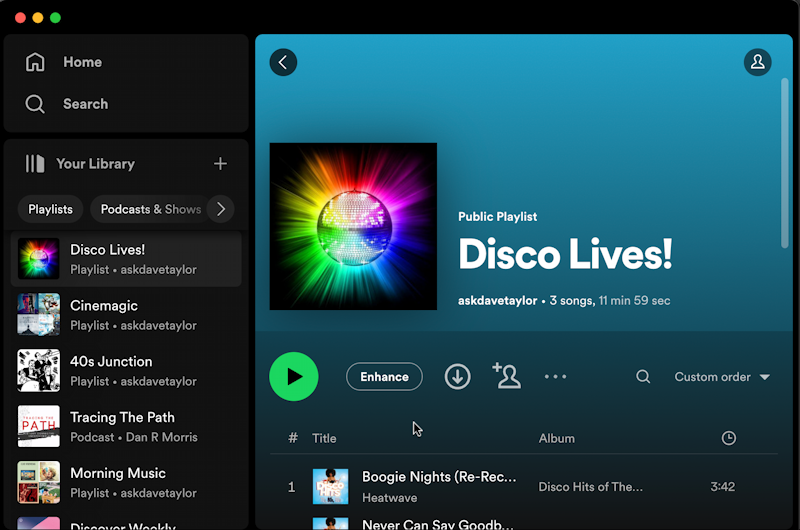Search within playlist using magnifier icon
Viewport: 800px width, 530px height.
(x=643, y=377)
